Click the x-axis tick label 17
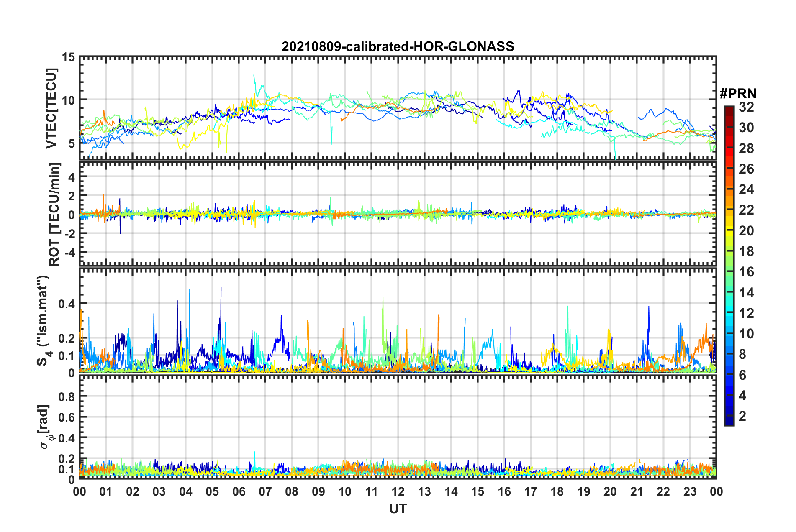Image resolution: width=796 pixels, height=532 pixels. click(531, 492)
